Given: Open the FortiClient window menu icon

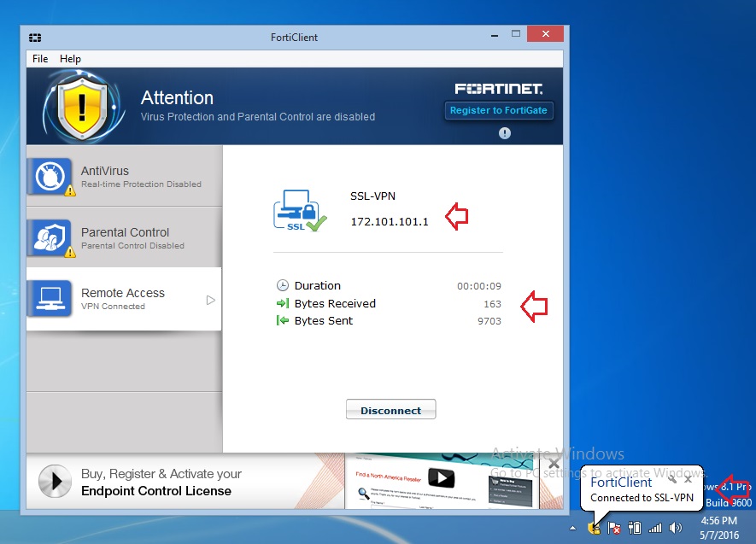Looking at the screenshot, I should (35, 38).
